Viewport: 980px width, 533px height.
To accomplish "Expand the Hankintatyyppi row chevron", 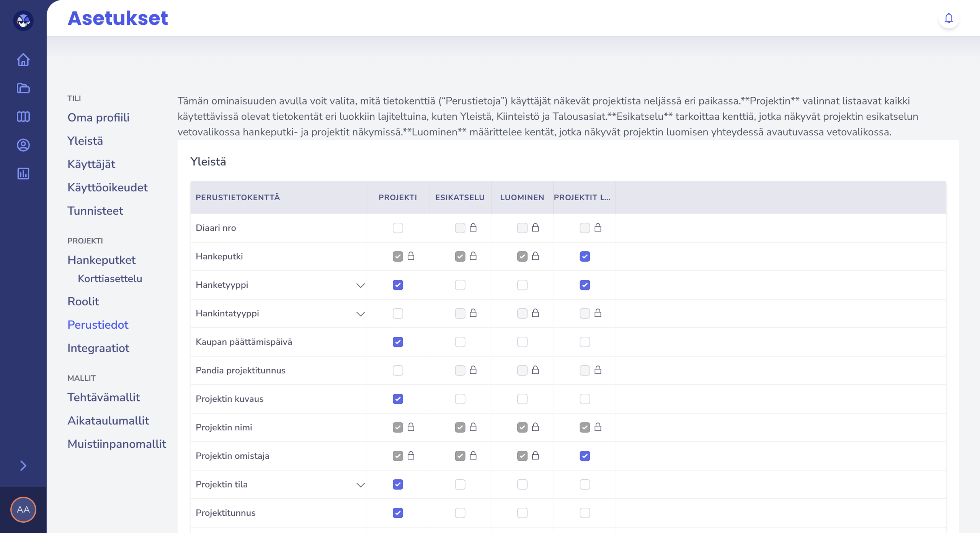I will click(360, 314).
